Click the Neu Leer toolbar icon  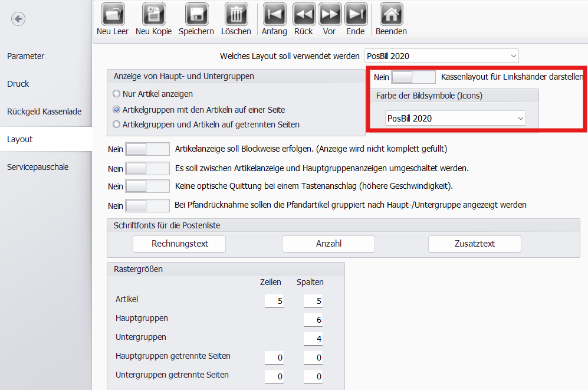pyautogui.click(x=112, y=14)
